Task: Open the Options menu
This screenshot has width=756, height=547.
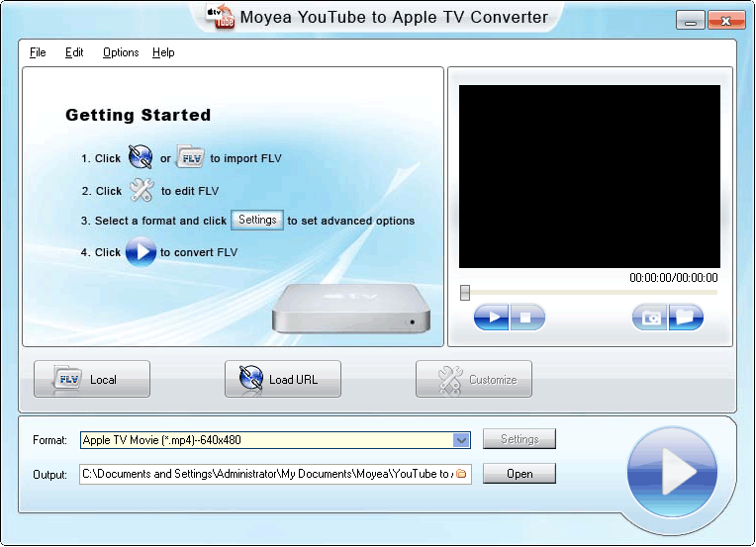Action: pos(121,52)
